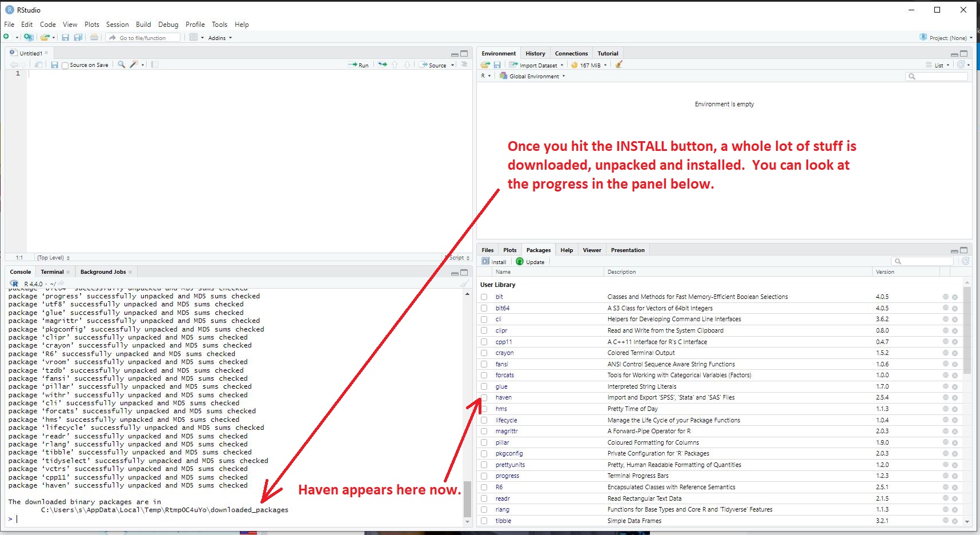The image size is (980, 535).
Task: Click the print icon in main toolbar
Action: click(94, 37)
